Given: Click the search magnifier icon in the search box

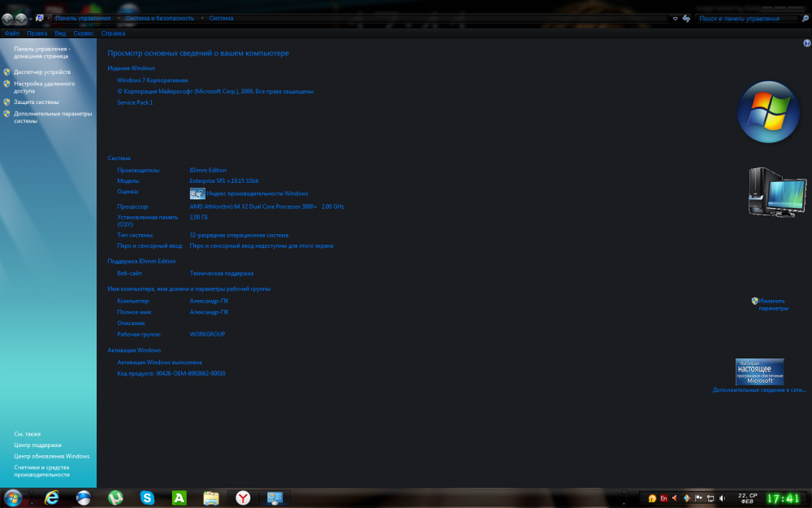Looking at the screenshot, I should tap(806, 18).
